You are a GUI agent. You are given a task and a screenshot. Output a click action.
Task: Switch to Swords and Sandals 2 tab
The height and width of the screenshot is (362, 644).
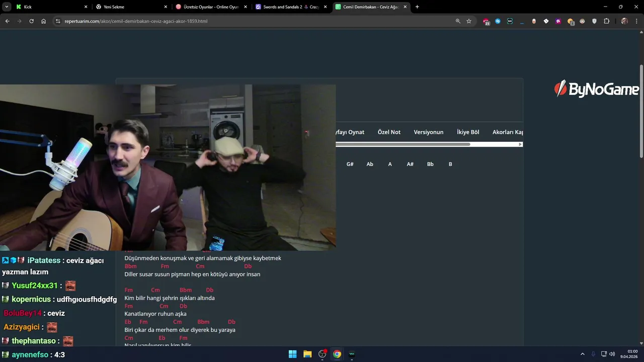tap(291, 7)
